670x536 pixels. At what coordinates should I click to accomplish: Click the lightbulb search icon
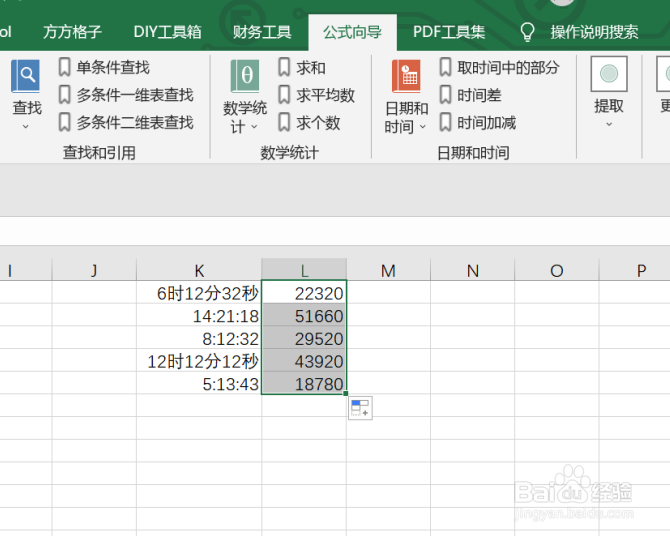point(527,32)
